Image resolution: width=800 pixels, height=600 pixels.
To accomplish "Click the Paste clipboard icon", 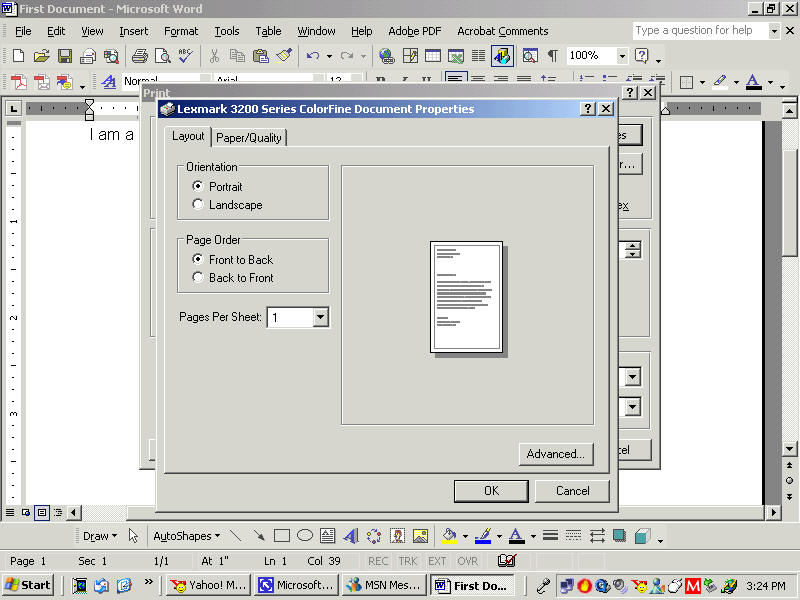I will [261, 56].
